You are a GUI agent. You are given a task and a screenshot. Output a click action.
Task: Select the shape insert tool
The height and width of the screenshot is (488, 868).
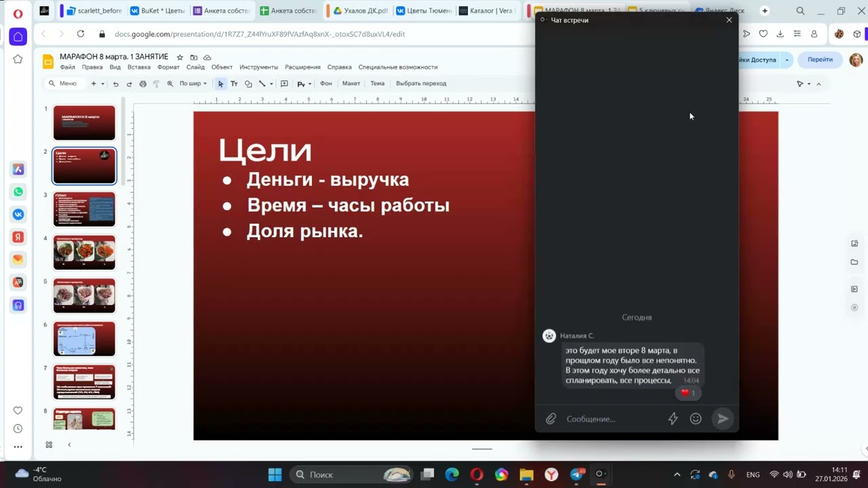pos(248,84)
